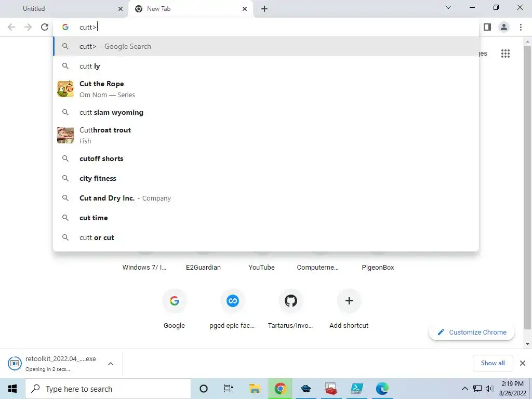Viewport: 532px width, 399px height.
Task: Open a new browser tab
Action: click(264, 9)
